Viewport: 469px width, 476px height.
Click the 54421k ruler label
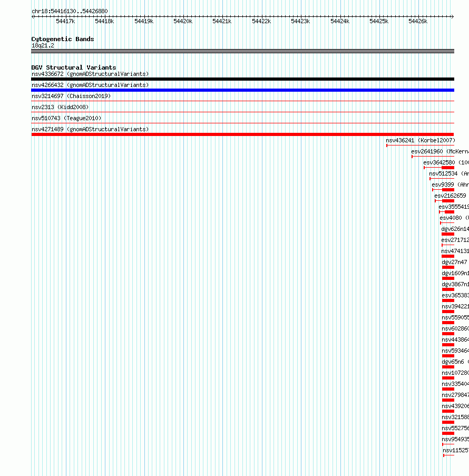tap(222, 21)
